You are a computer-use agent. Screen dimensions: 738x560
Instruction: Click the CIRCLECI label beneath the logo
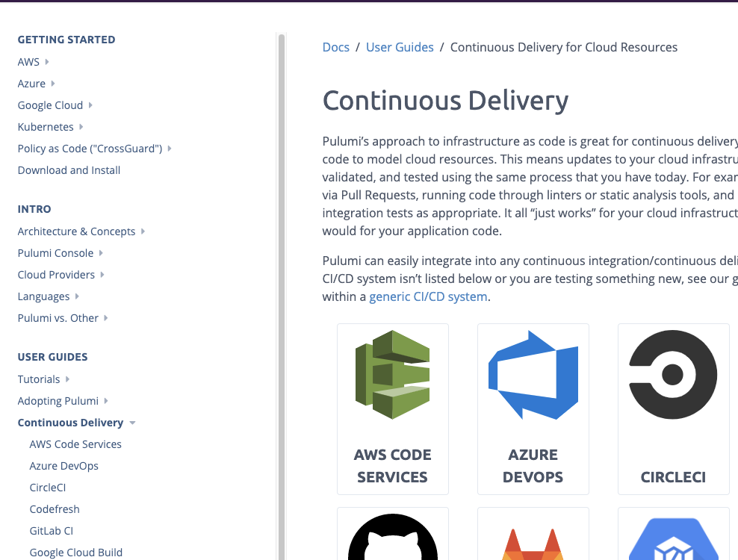tap(673, 477)
